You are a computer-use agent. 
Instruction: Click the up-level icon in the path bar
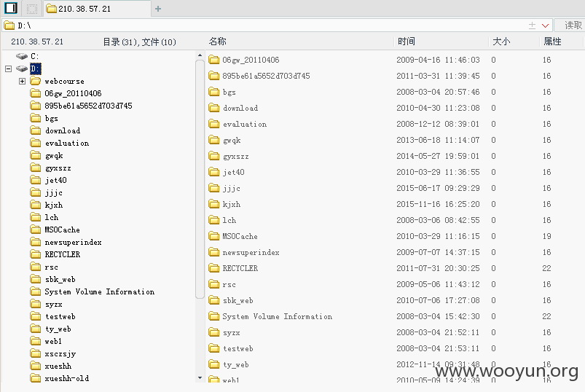532,26
